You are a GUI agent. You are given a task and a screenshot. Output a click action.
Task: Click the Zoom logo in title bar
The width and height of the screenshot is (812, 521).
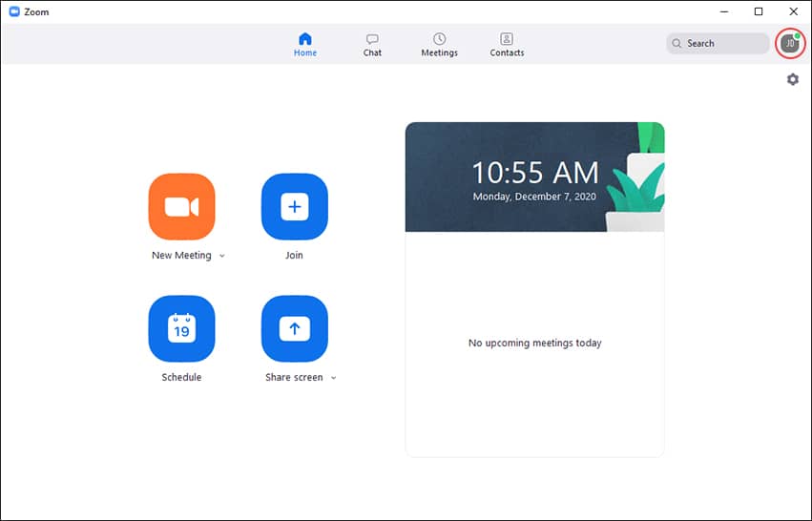pyautogui.click(x=14, y=11)
